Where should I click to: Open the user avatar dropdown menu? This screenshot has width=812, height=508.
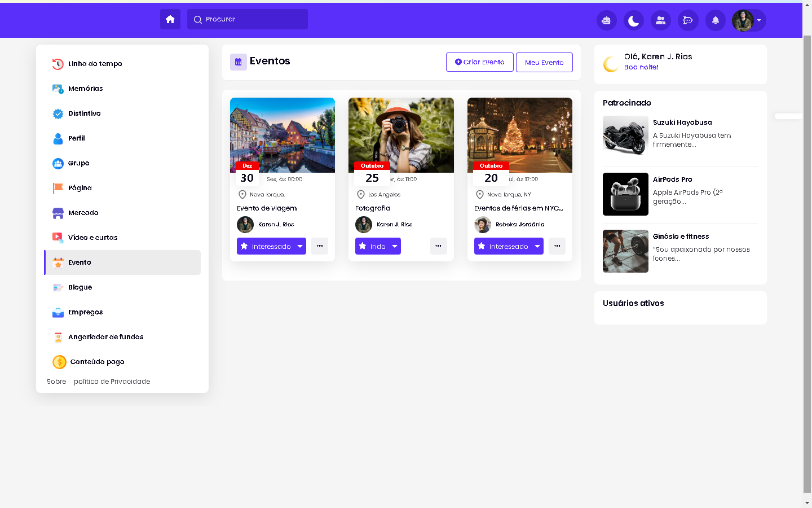(748, 20)
